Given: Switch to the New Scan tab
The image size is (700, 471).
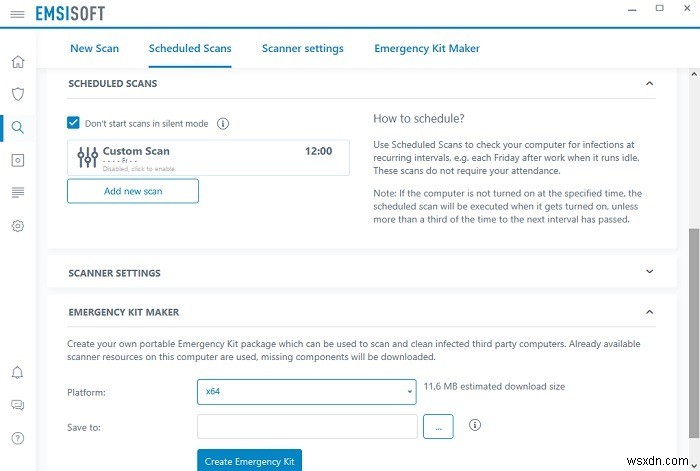Looking at the screenshot, I should [x=94, y=48].
